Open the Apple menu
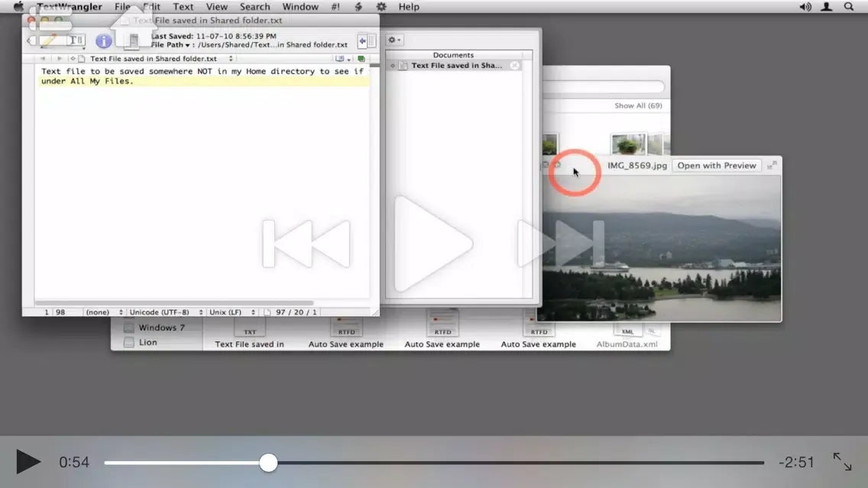The height and width of the screenshot is (488, 868). point(18,7)
